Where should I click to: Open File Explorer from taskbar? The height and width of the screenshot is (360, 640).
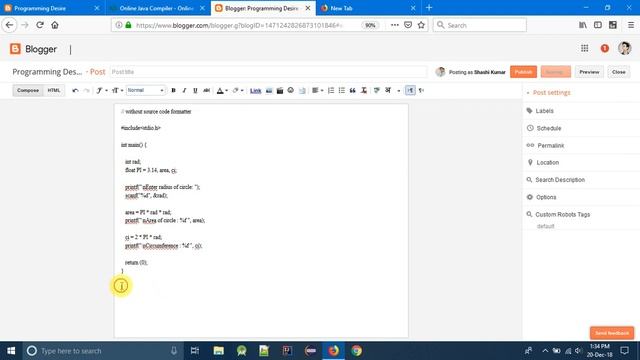click(x=219, y=351)
